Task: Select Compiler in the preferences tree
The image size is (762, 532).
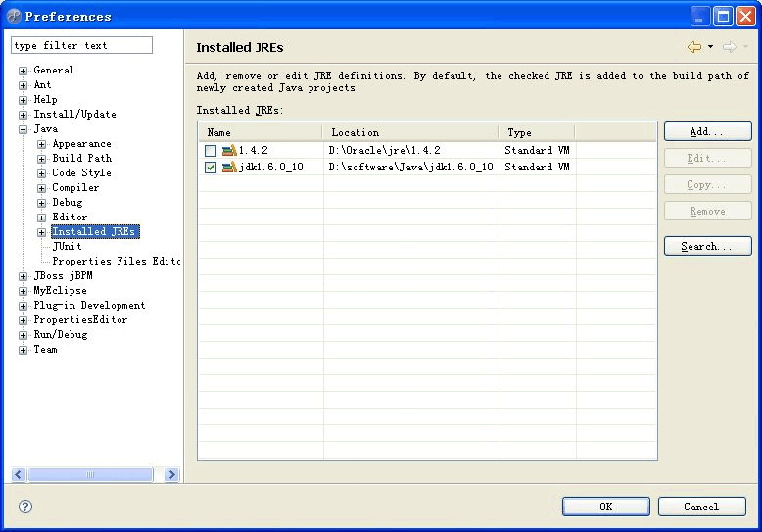Action: [75, 188]
